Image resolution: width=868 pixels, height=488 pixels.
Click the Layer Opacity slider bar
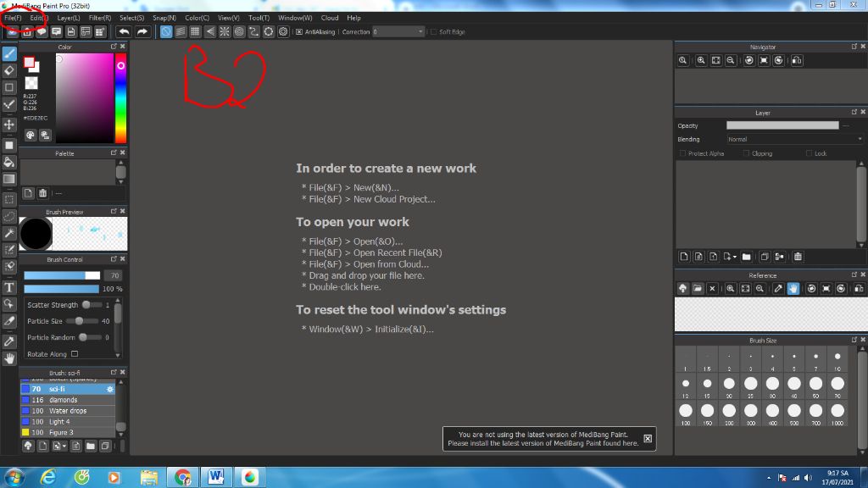coord(782,125)
